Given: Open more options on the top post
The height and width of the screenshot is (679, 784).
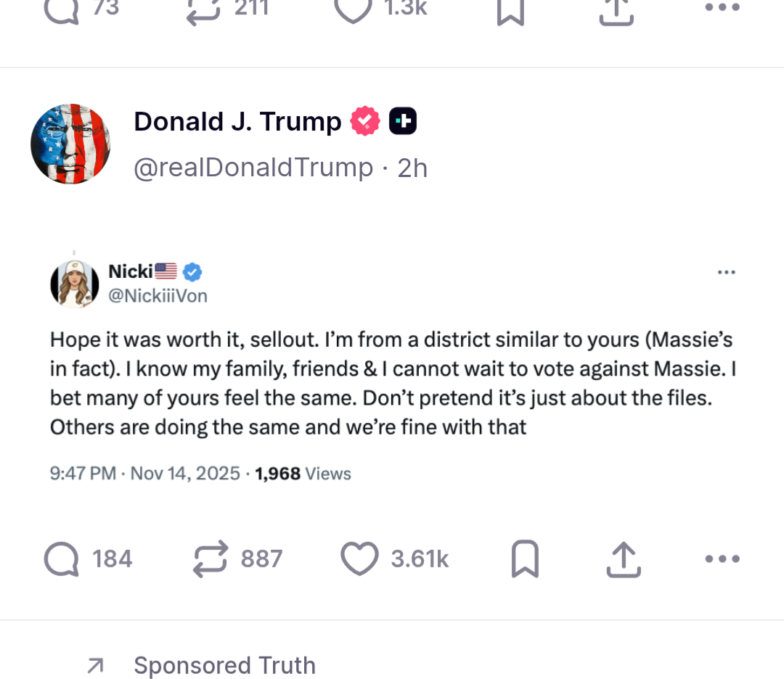Looking at the screenshot, I should click(x=722, y=9).
